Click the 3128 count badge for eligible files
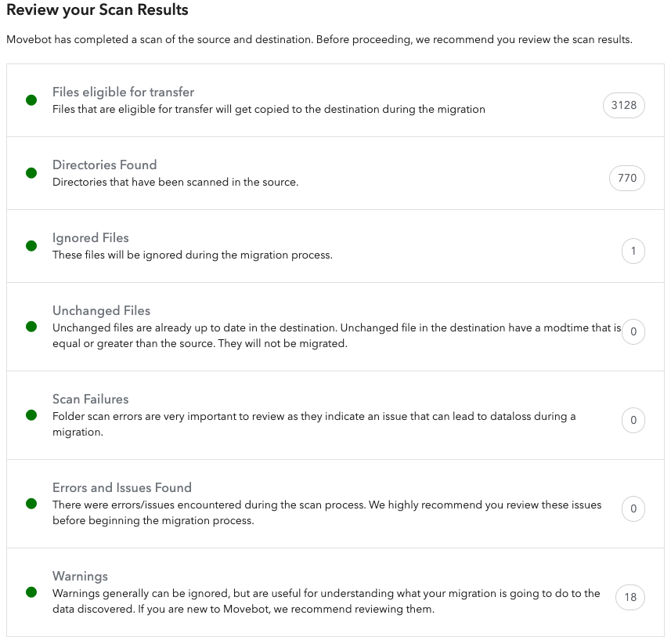Image resolution: width=671 pixels, height=644 pixels. [x=623, y=105]
